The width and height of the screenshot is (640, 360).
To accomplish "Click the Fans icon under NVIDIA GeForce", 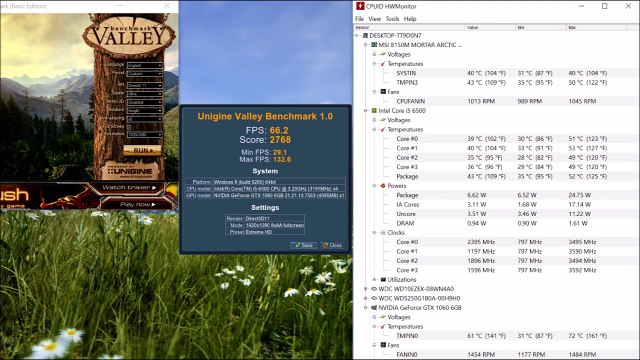I will point(383,345).
